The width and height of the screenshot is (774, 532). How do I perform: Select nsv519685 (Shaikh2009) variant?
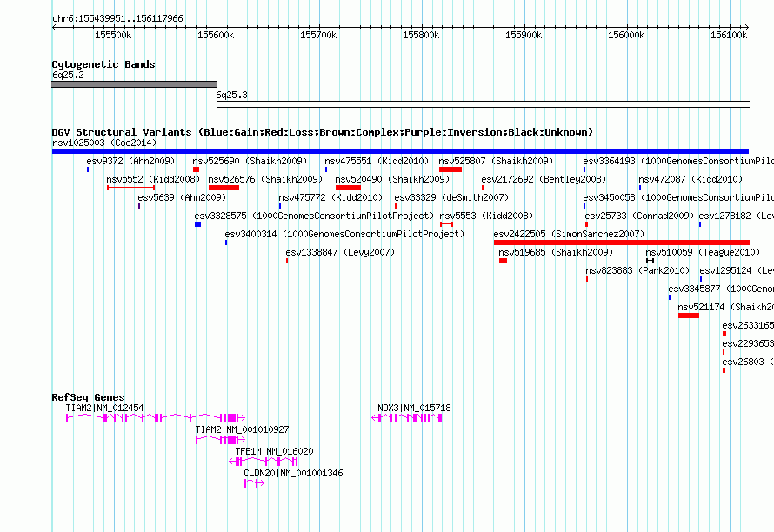click(x=556, y=252)
